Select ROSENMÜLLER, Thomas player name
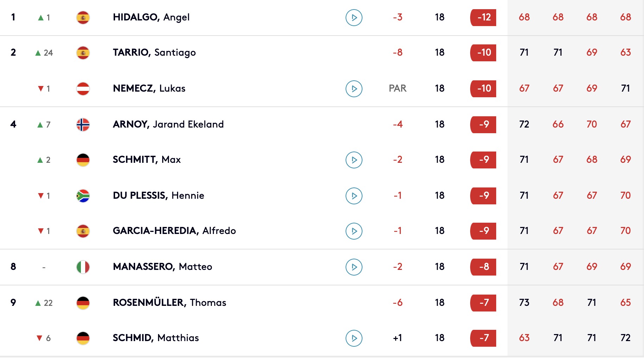This screenshot has width=644, height=358. 169,302
